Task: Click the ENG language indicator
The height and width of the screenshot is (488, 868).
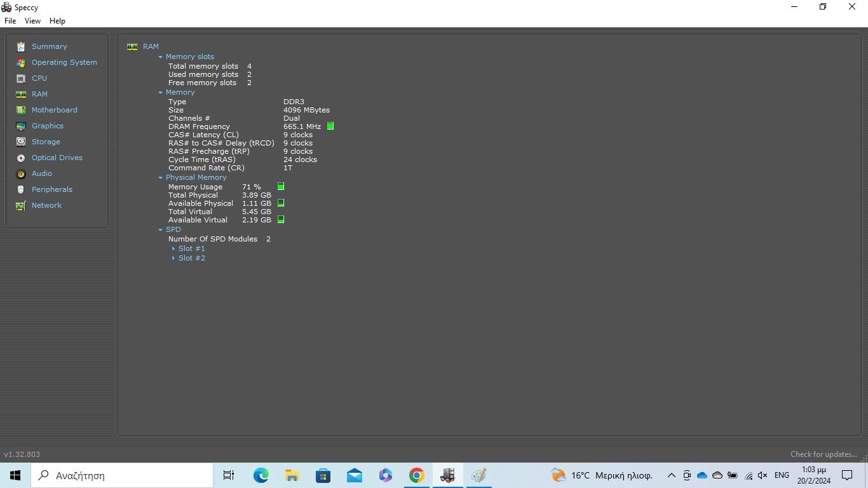Action: click(782, 475)
